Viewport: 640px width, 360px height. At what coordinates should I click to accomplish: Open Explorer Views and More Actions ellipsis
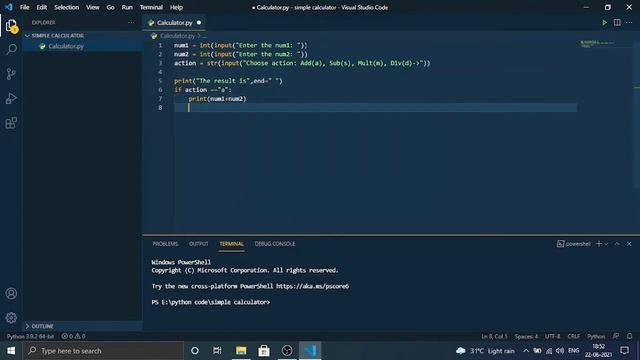point(131,22)
